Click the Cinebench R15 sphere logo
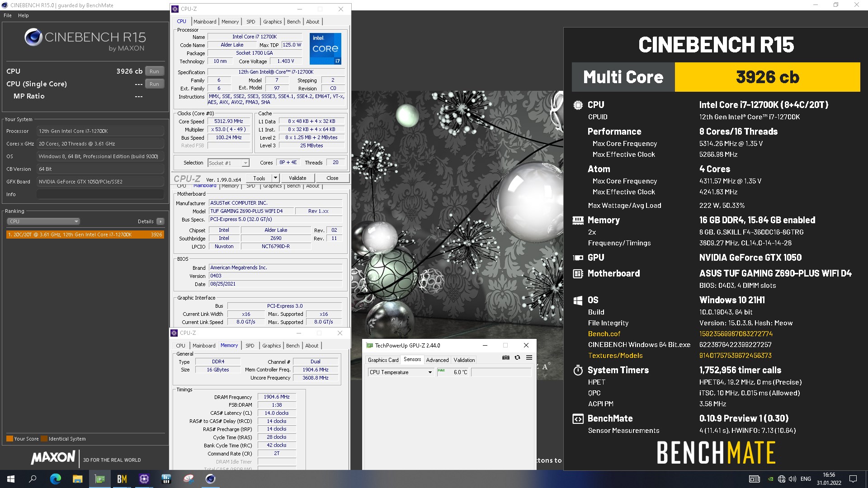Viewport: 868px width, 488px height. (x=33, y=38)
